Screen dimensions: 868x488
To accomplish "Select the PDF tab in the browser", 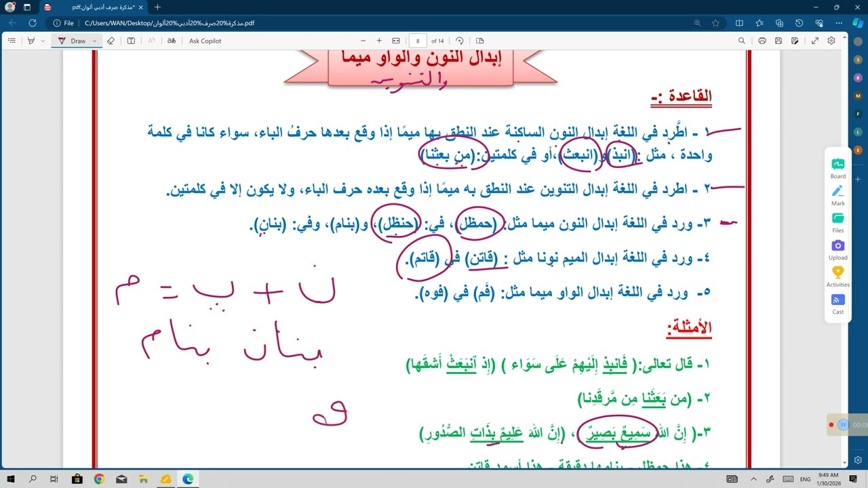I will (92, 7).
